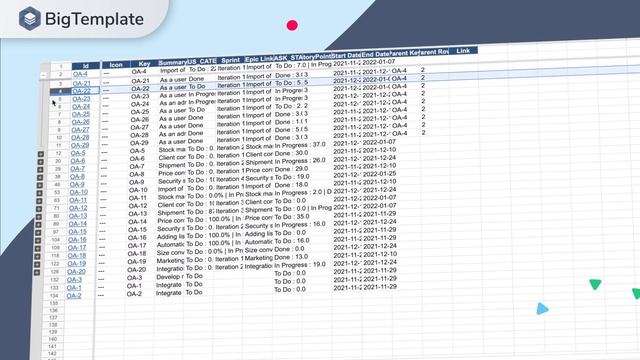Follow the OA-3 hyperlink in Id column
Viewport: 640px width, 360px height.
[74, 280]
